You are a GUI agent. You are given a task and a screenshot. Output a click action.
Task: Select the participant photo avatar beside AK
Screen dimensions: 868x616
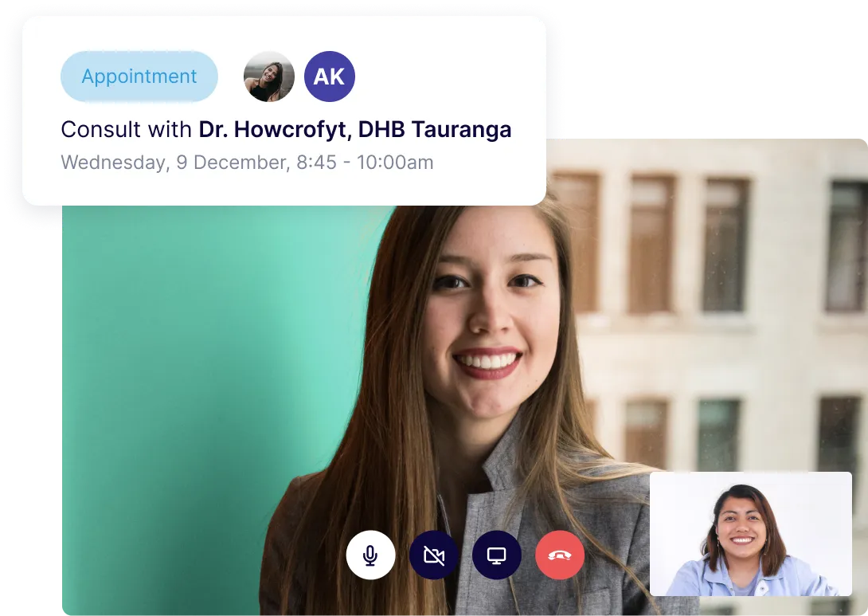point(269,77)
